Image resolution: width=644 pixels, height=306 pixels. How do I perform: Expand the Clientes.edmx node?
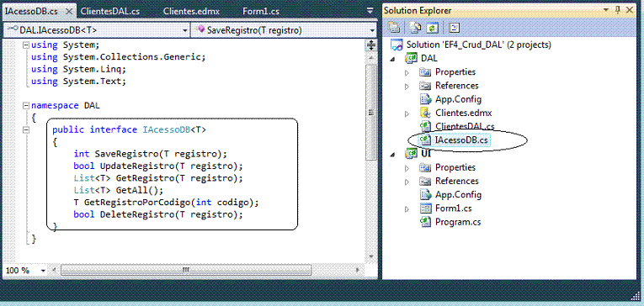point(407,113)
